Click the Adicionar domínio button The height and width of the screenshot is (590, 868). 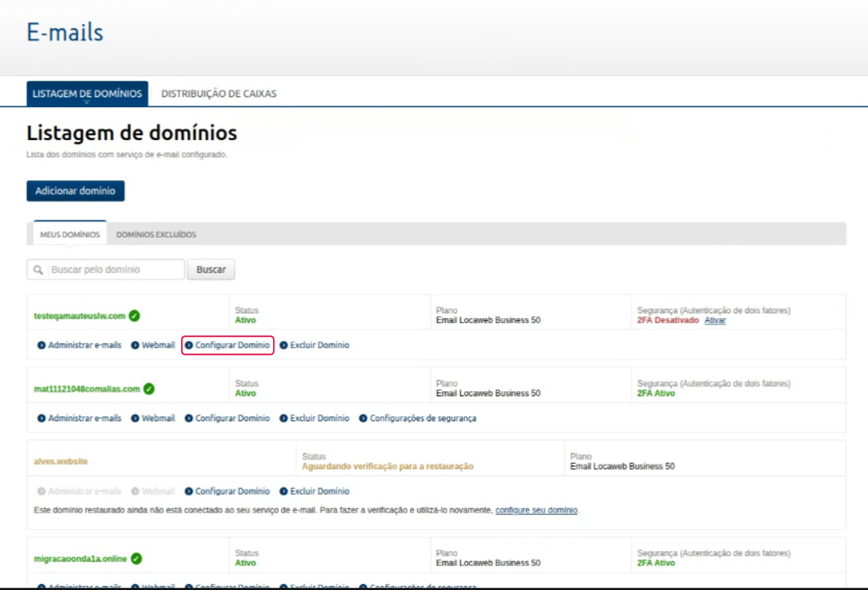(75, 190)
